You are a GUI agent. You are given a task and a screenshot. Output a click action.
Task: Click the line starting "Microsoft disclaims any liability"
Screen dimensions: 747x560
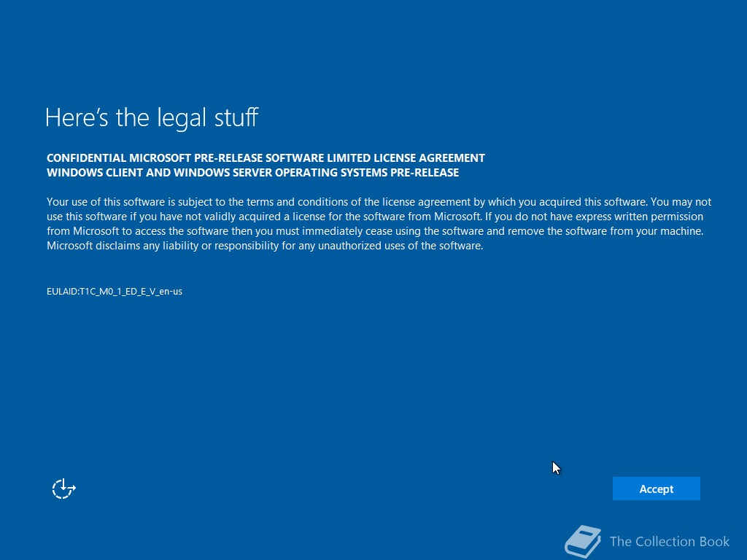(265, 246)
